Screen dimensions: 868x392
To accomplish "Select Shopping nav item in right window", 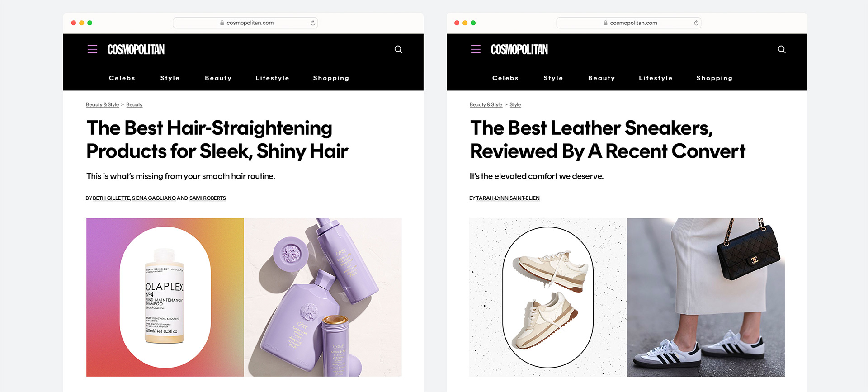I will pyautogui.click(x=714, y=78).
